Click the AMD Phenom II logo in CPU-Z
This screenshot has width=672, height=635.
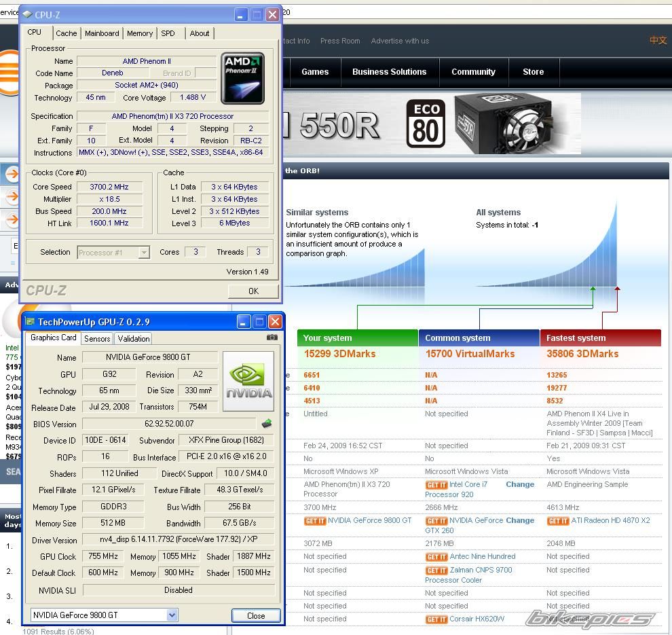242,79
